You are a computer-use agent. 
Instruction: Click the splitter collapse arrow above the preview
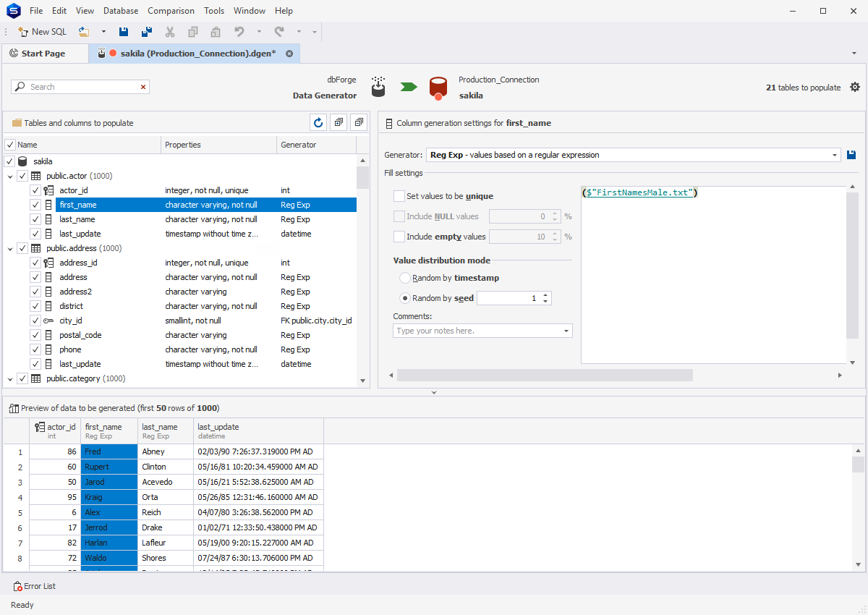(434, 392)
